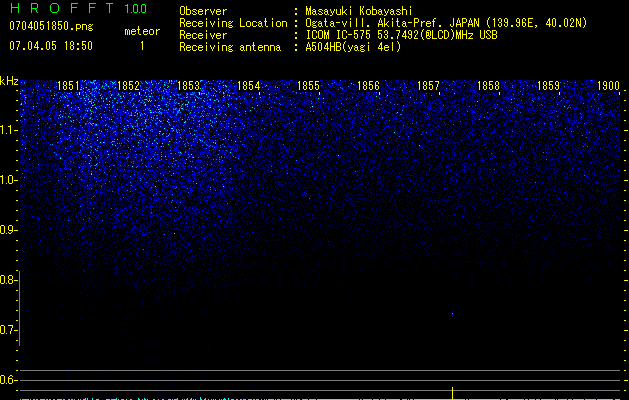Click the 1858 time label
This screenshot has width=629, height=400.
[x=489, y=86]
